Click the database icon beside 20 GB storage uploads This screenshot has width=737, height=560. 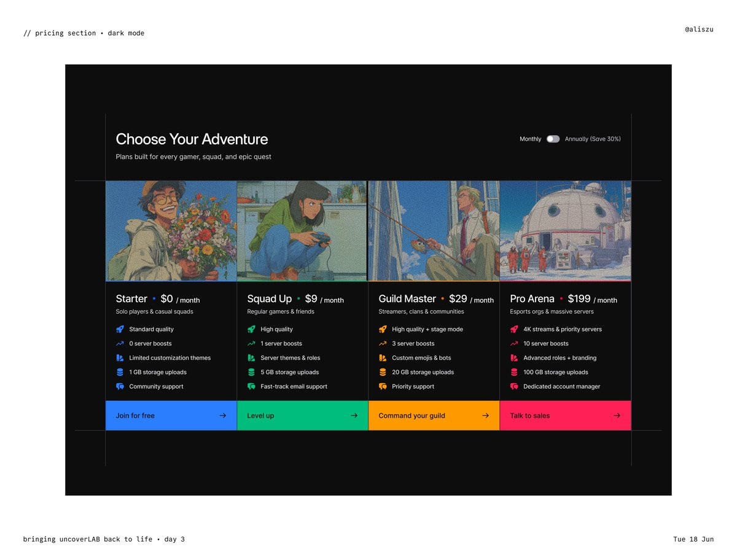[383, 372]
